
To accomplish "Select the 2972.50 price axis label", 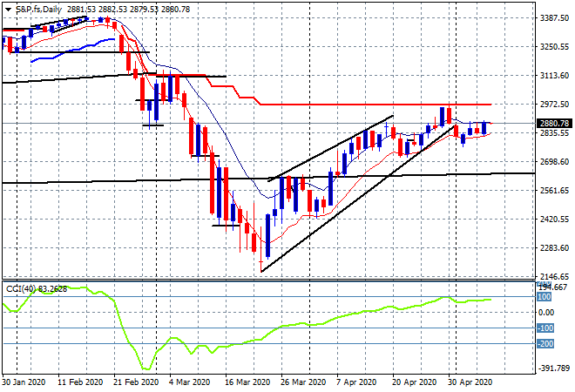I will (554, 105).
